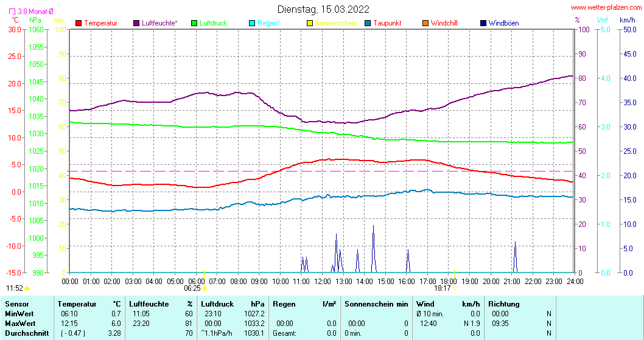644x340 pixels.
Task: Click the dark blue Windböen legend swatch
Action: pyautogui.click(x=483, y=23)
